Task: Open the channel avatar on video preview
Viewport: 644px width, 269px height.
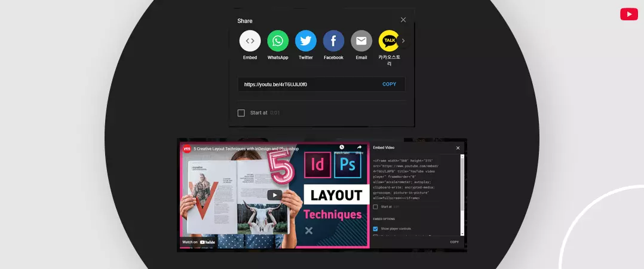Action: tap(187, 149)
